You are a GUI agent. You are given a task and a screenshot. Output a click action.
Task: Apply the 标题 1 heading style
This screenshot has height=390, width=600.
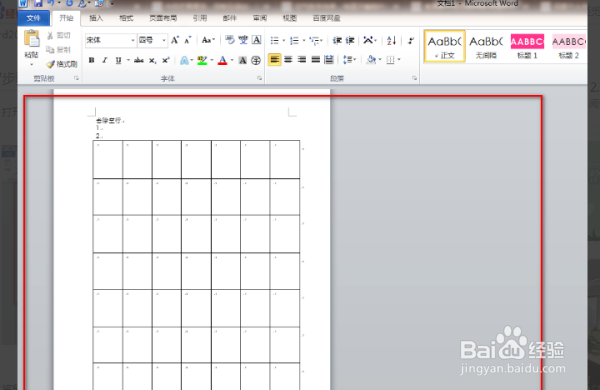click(527, 46)
